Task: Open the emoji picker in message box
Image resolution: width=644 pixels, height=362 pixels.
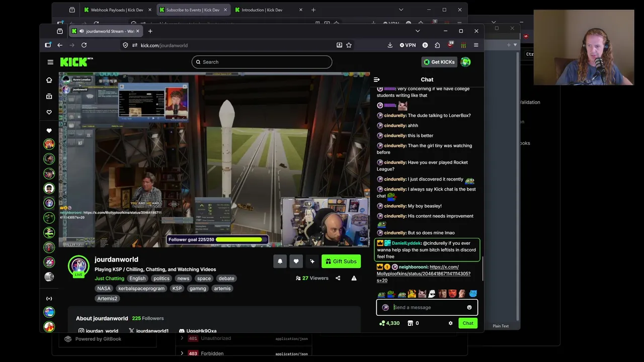Action: pos(469,307)
